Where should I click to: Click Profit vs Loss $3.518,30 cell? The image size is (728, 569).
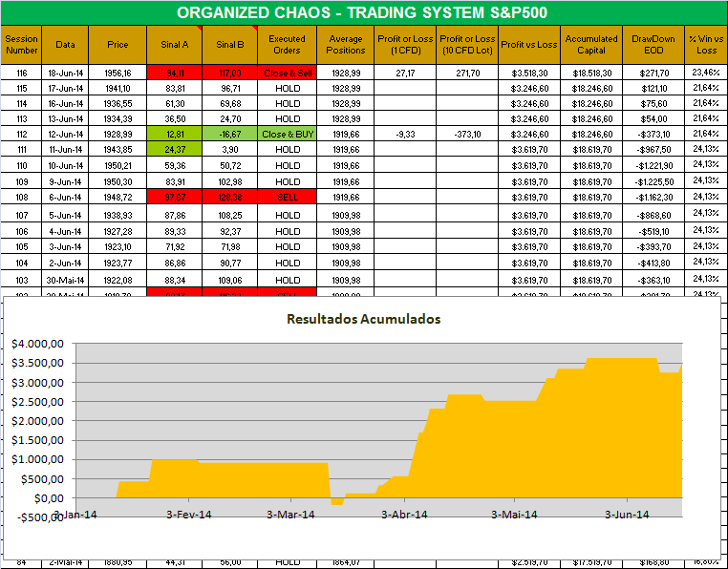(529, 73)
